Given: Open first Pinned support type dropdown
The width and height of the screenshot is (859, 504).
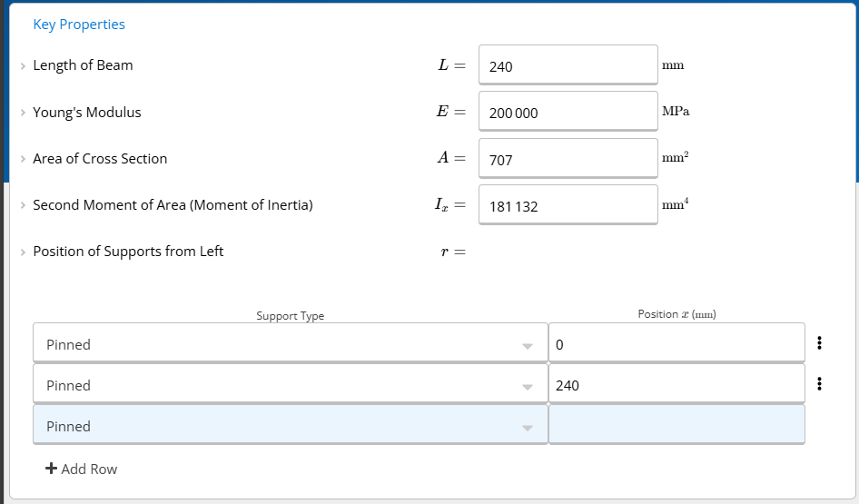Looking at the screenshot, I should 291,343.
